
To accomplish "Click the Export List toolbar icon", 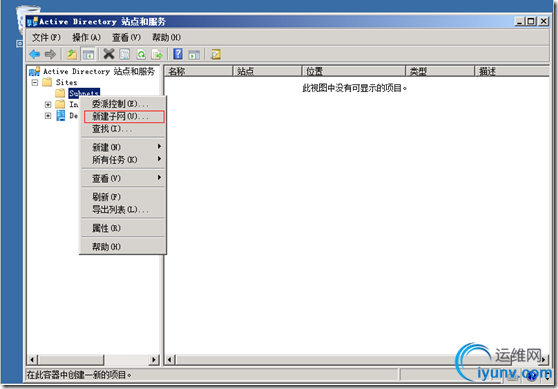I will point(157,54).
